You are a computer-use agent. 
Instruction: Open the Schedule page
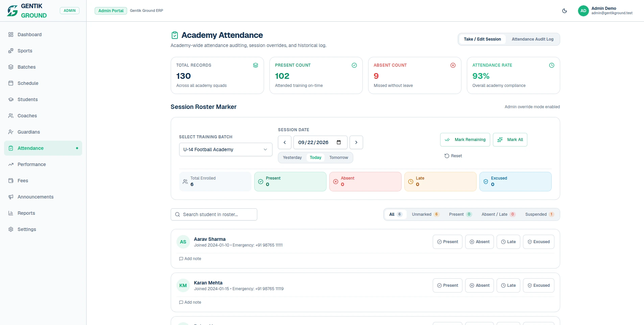[43, 83]
